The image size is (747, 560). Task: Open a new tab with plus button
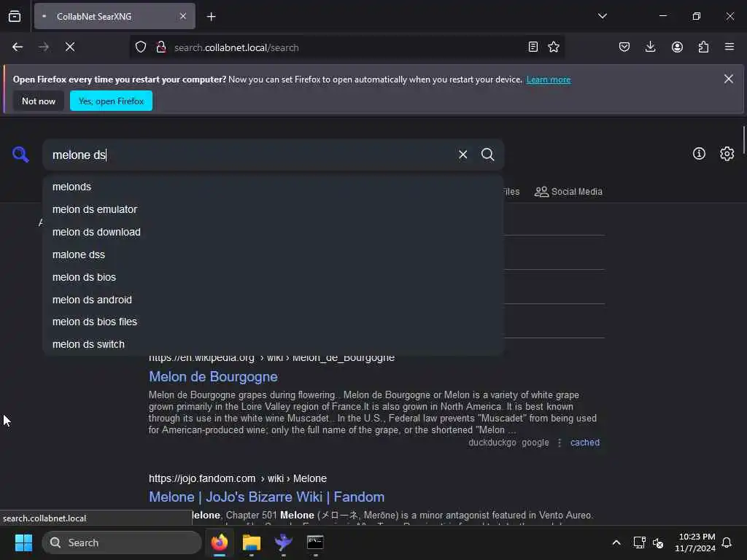(x=211, y=17)
